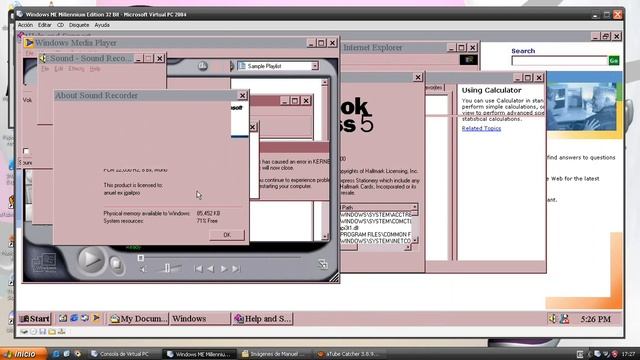The width and height of the screenshot is (640, 360).
Task: Open Edit menu in Sound Recorder
Action: 59,69
